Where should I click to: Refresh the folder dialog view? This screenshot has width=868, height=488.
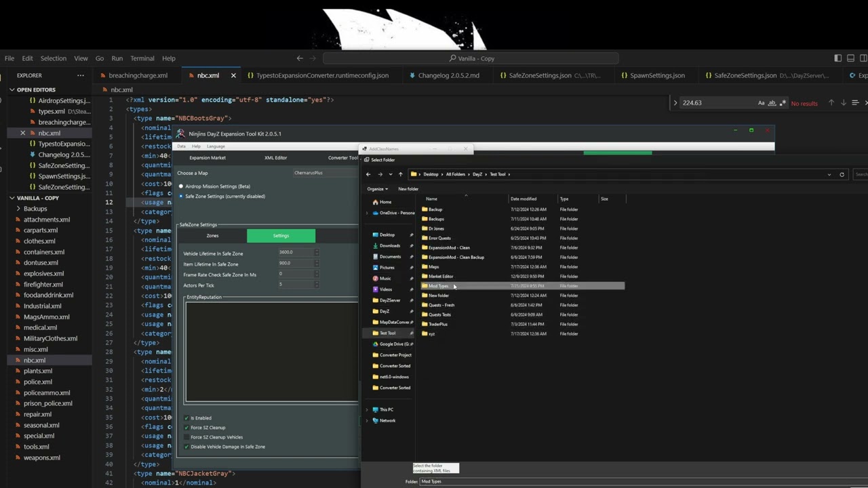(x=842, y=174)
